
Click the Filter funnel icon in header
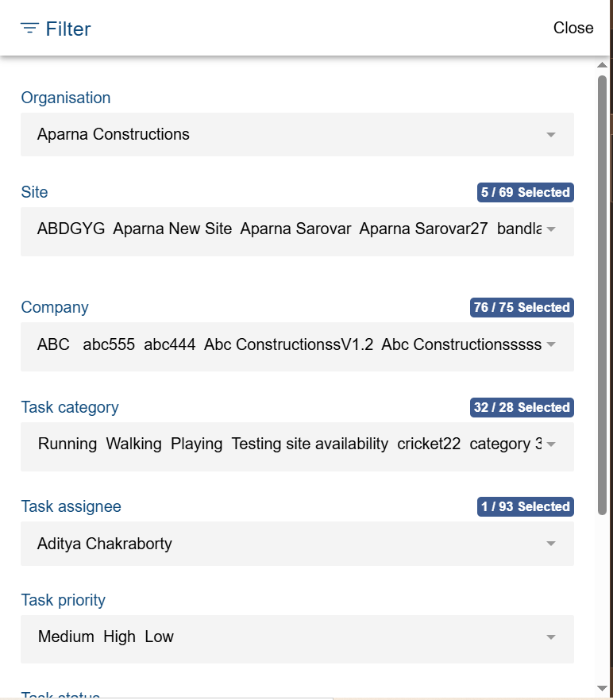point(29,29)
